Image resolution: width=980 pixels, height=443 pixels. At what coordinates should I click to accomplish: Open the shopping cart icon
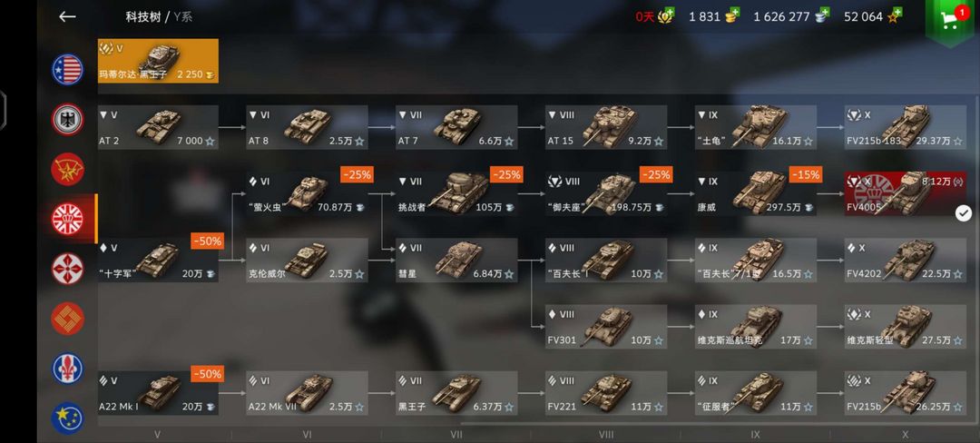pyautogui.click(x=949, y=23)
